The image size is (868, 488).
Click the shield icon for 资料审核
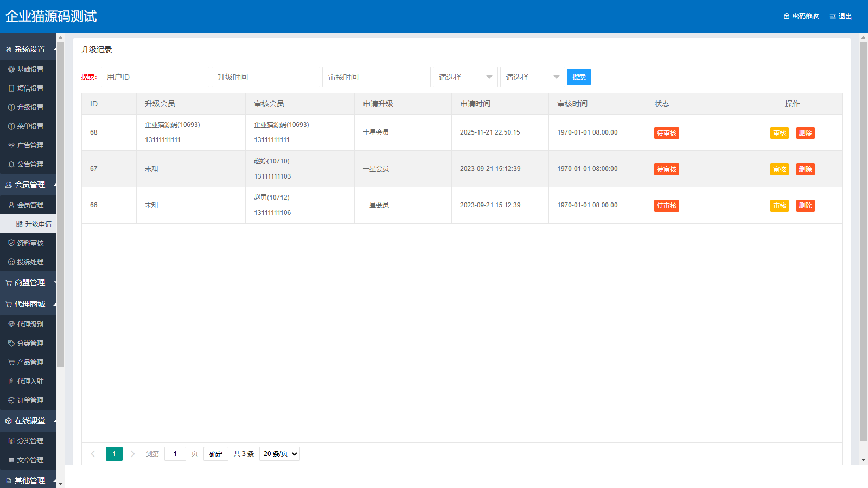point(11,243)
